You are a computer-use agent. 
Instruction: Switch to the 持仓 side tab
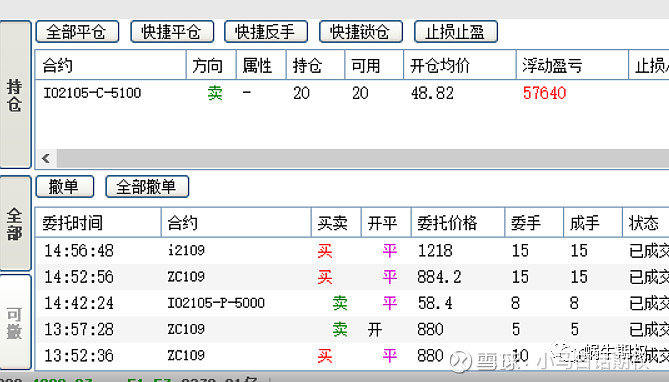coord(15,95)
